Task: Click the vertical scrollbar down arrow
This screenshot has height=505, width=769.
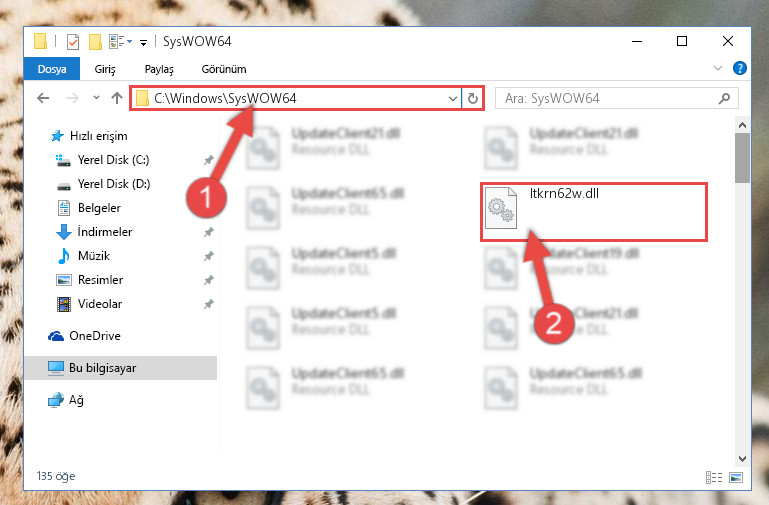Action: pos(742,459)
